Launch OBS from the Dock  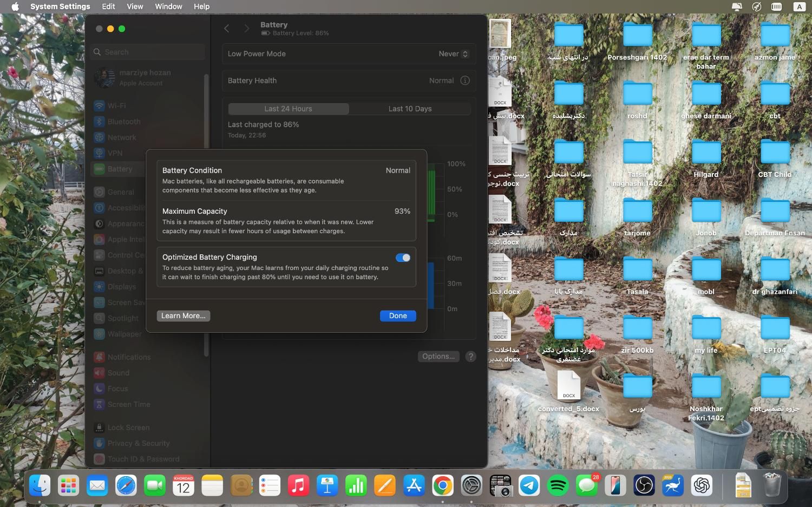pos(644,485)
